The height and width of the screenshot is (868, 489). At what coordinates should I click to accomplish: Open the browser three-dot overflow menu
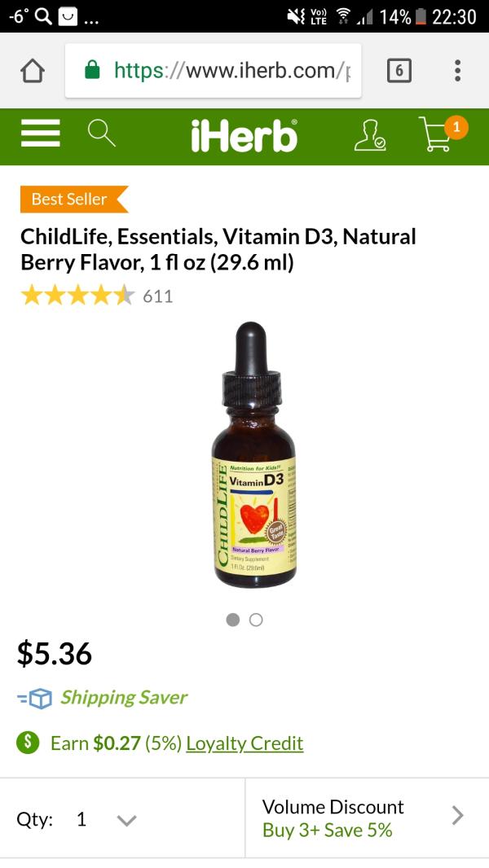(x=457, y=71)
